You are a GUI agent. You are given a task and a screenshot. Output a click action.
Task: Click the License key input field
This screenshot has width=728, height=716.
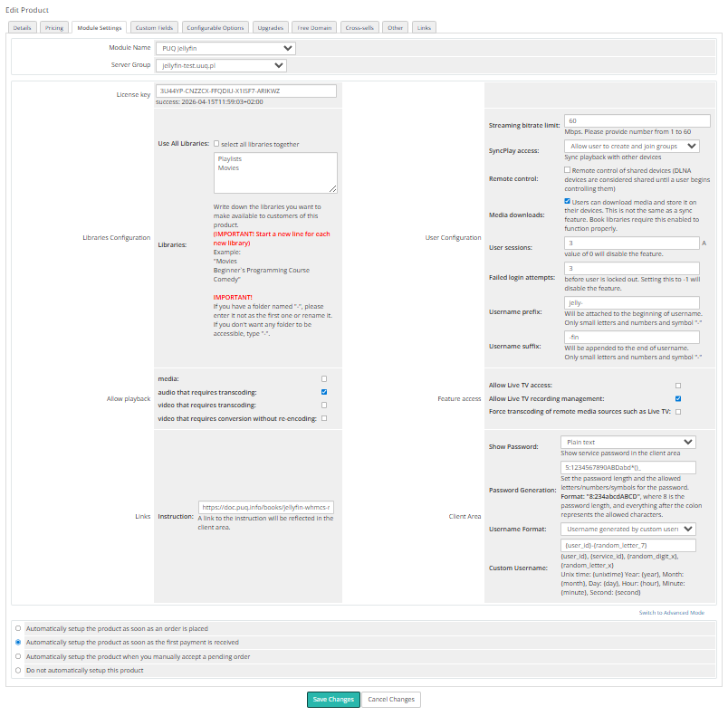click(x=246, y=91)
